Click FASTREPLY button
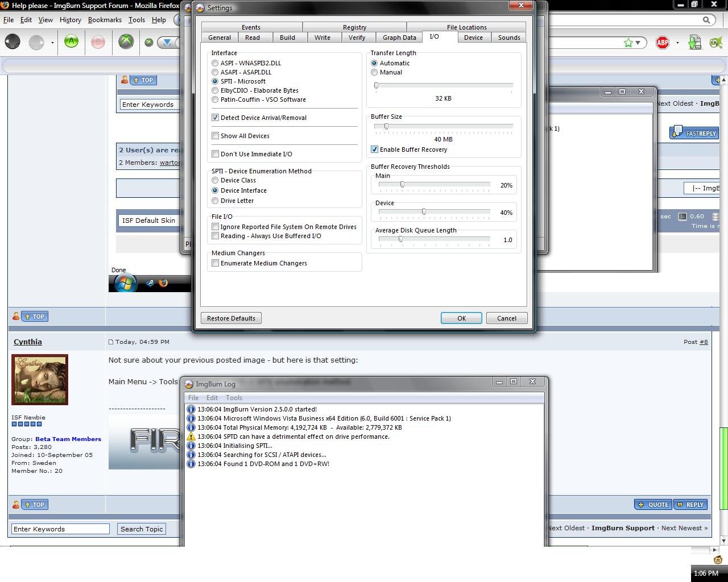 [694, 134]
